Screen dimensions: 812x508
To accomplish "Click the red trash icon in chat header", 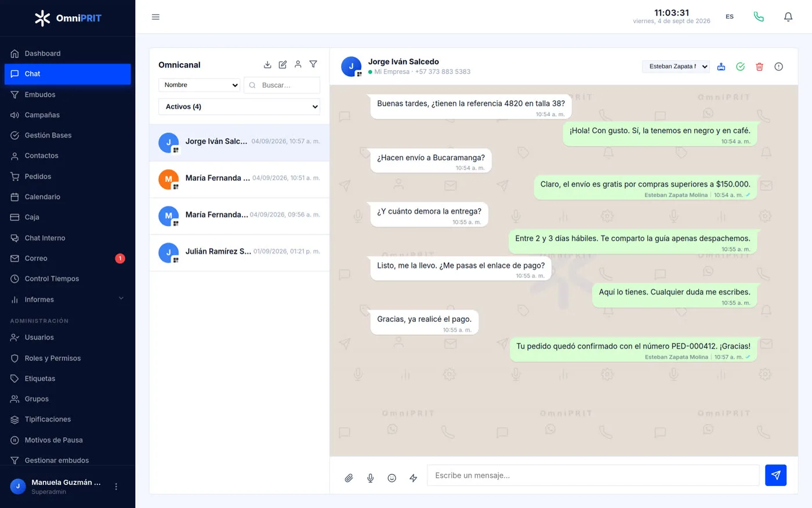I will 759,67.
